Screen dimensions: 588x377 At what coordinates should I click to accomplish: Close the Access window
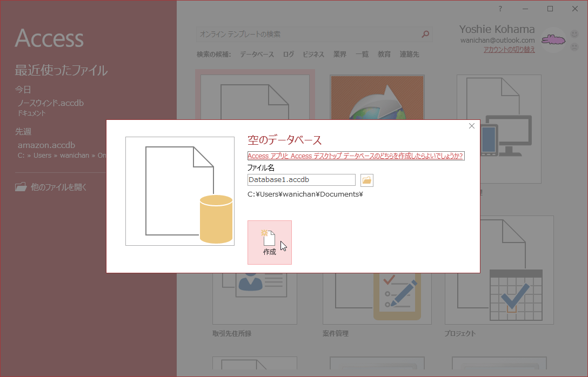[x=575, y=9]
